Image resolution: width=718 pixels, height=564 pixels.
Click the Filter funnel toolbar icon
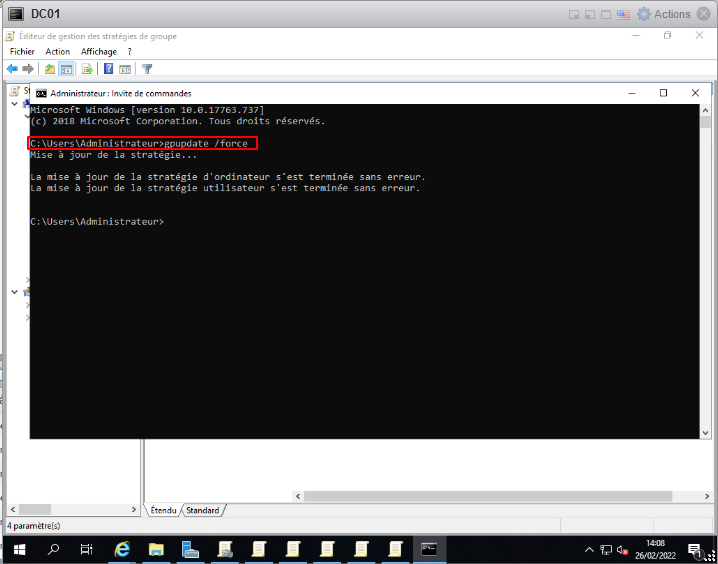pyautogui.click(x=147, y=69)
